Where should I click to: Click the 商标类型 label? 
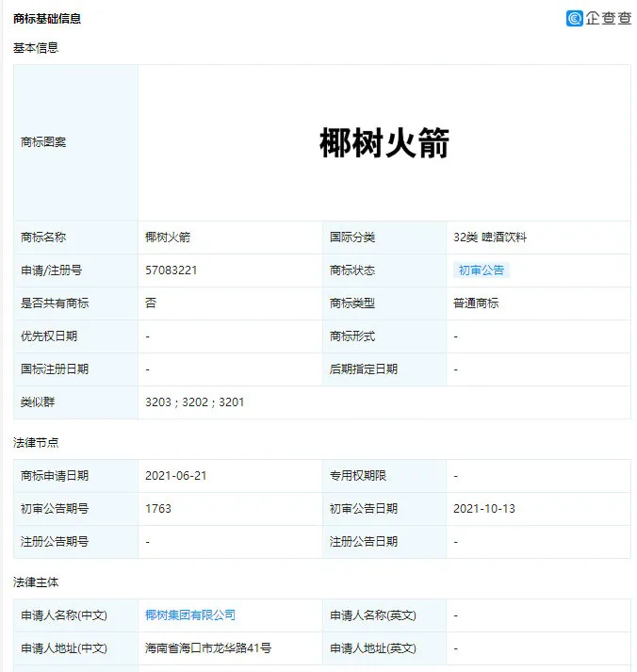(352, 303)
